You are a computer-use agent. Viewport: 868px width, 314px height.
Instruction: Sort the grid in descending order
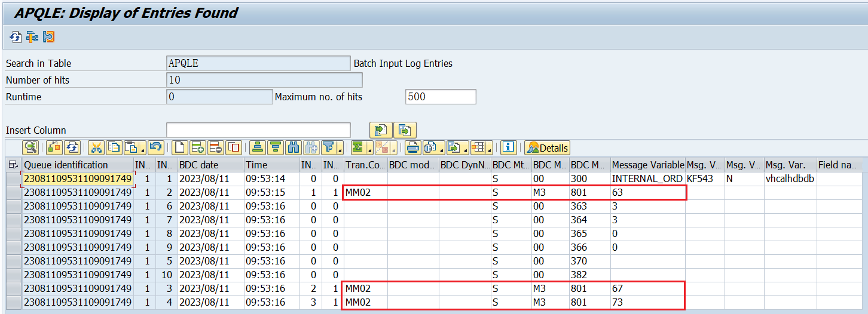pyautogui.click(x=276, y=147)
